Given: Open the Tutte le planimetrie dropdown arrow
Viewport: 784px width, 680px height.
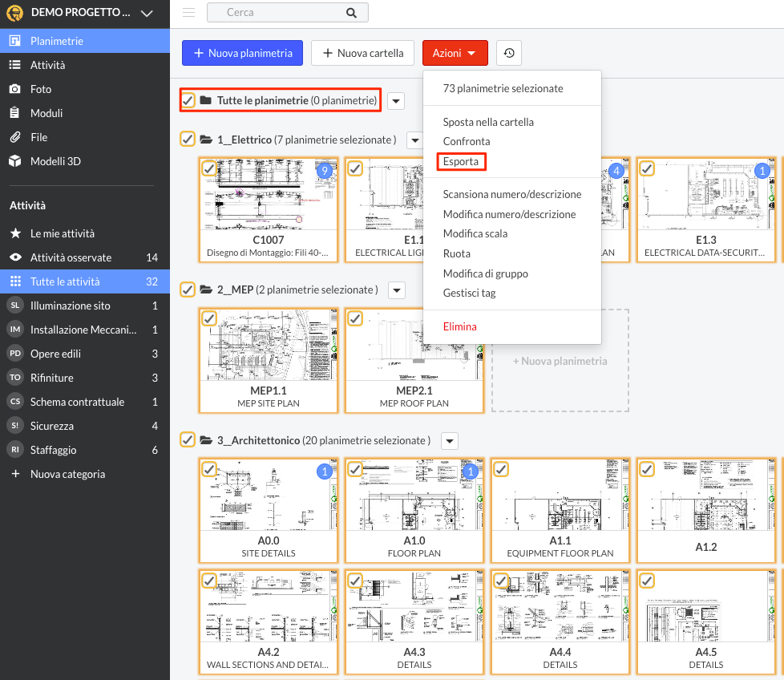Looking at the screenshot, I should 397,100.
